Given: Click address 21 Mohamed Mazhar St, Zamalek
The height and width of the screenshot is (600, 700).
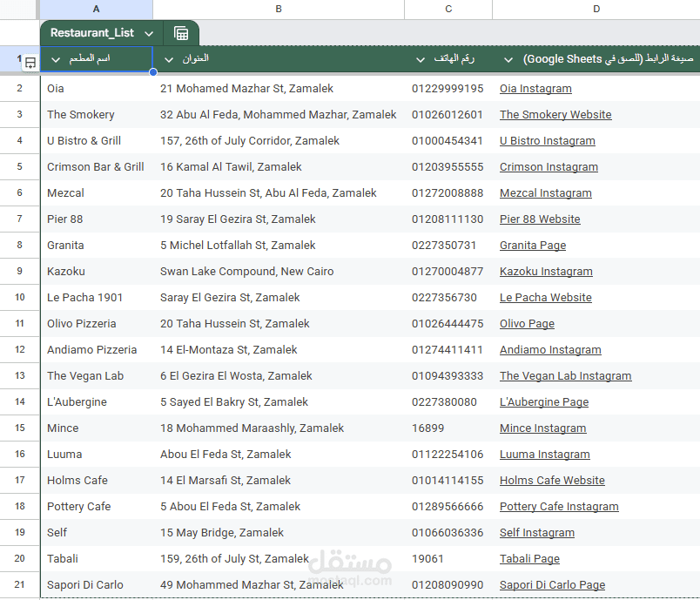Looking at the screenshot, I should (246, 89).
